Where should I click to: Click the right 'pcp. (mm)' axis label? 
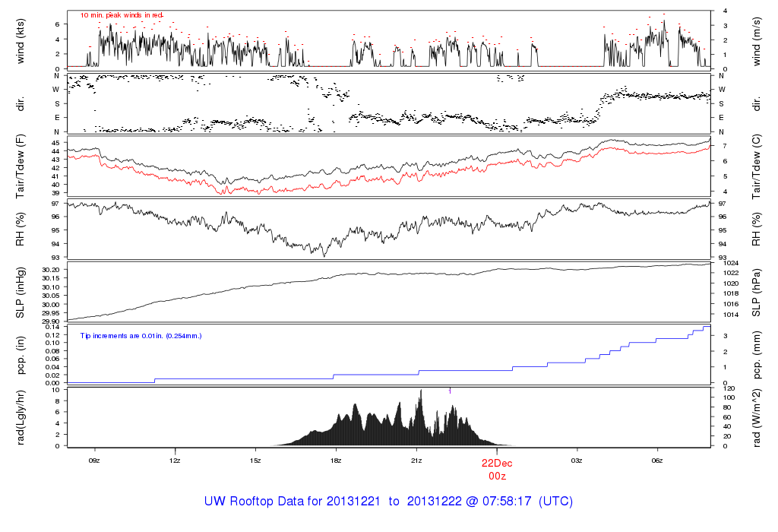pos(756,355)
